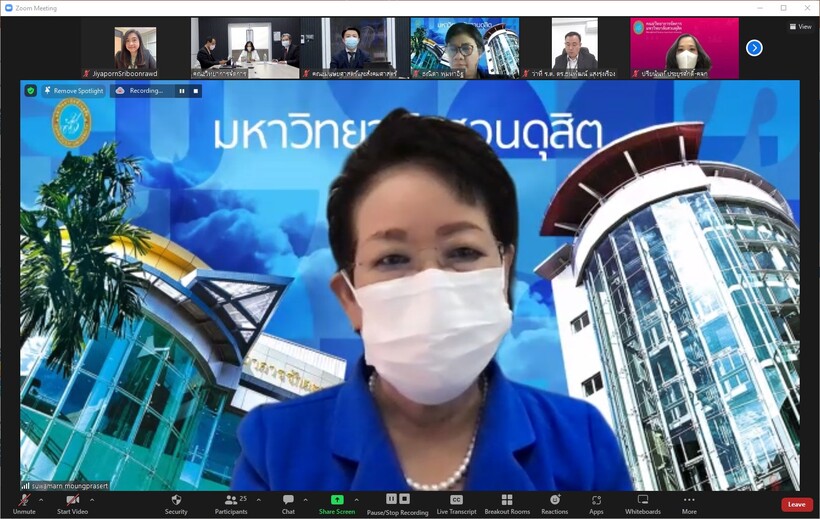Open Whiteboards
Screen dimensions: 820x519
tap(643, 503)
